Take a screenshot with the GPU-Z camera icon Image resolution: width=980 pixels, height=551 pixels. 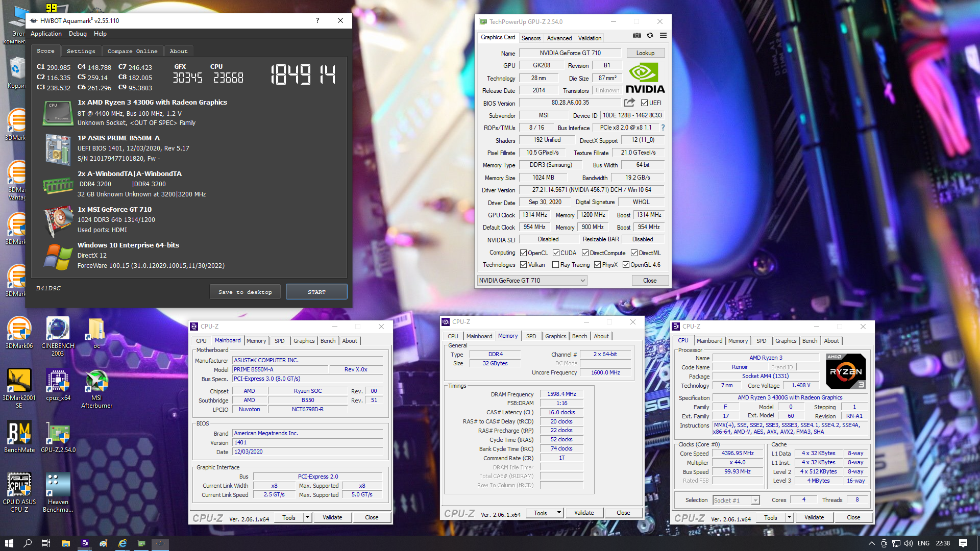[636, 36]
